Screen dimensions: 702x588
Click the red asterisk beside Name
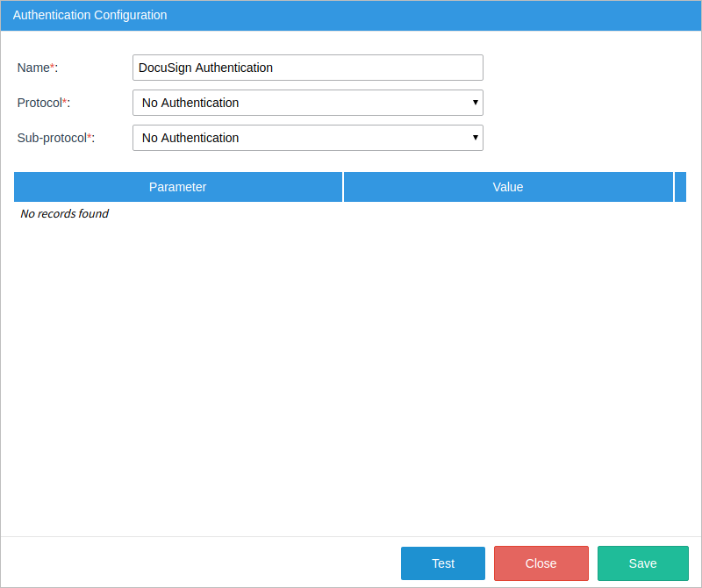53,67
